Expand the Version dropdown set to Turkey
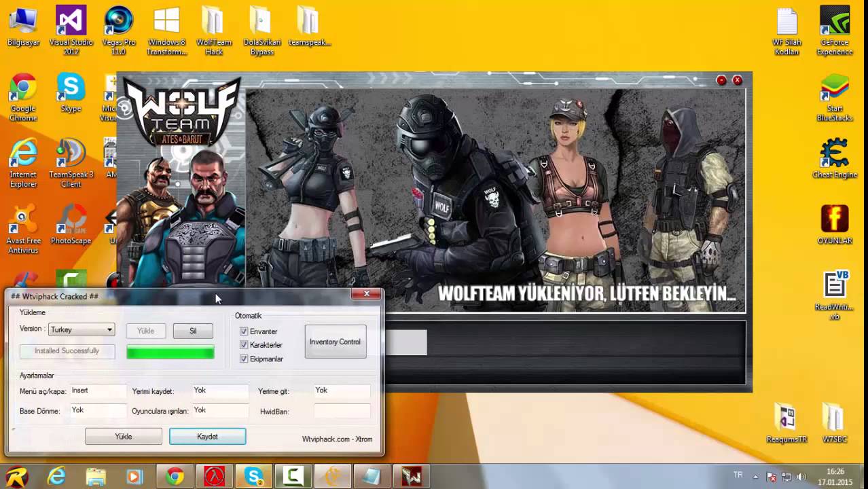Viewport: 868px width, 489px height. [81, 329]
